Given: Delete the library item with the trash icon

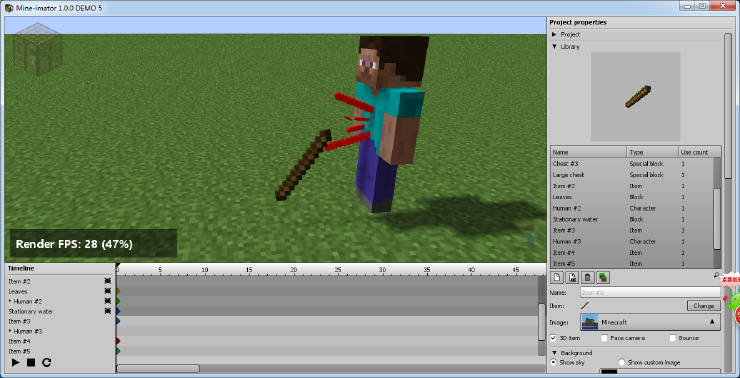Looking at the screenshot, I should point(587,277).
